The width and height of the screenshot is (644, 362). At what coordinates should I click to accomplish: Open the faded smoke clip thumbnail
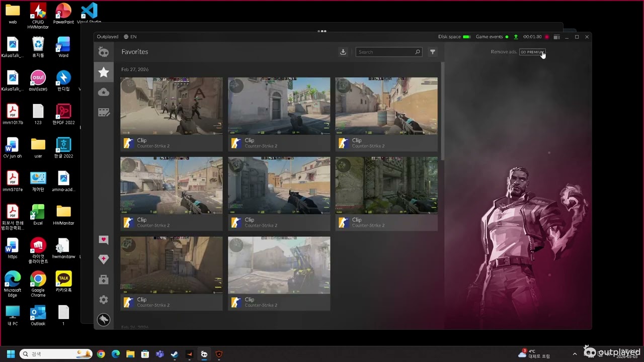click(279, 265)
